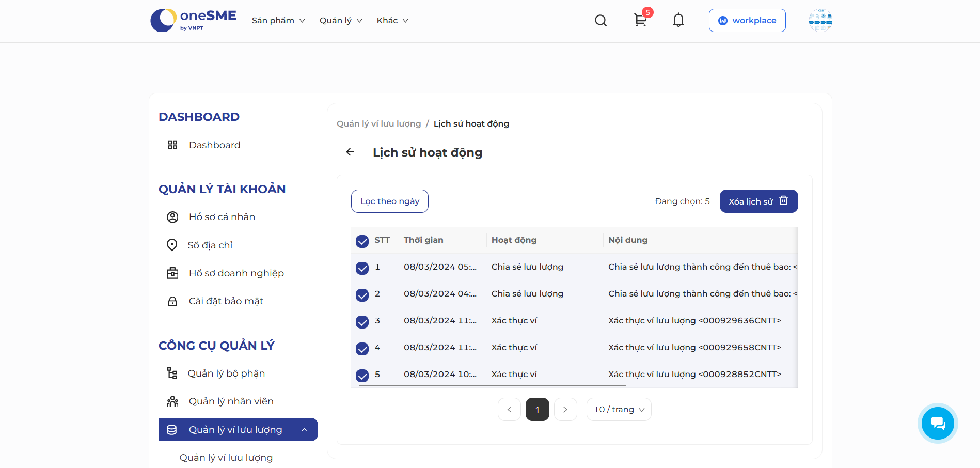Click 'Chia sẻ lưu lượng' in row 1
Screen dimensions: 980x468
[x=527, y=267]
